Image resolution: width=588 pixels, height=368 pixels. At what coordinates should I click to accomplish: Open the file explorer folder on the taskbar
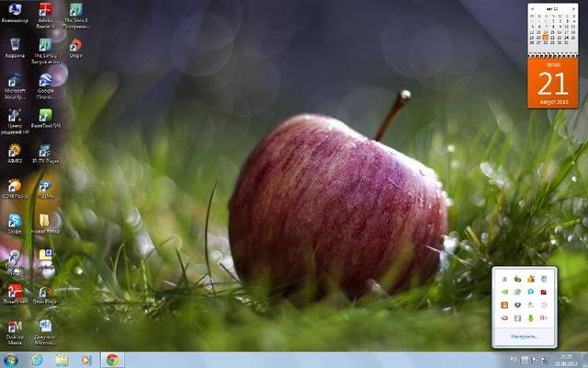point(62,360)
